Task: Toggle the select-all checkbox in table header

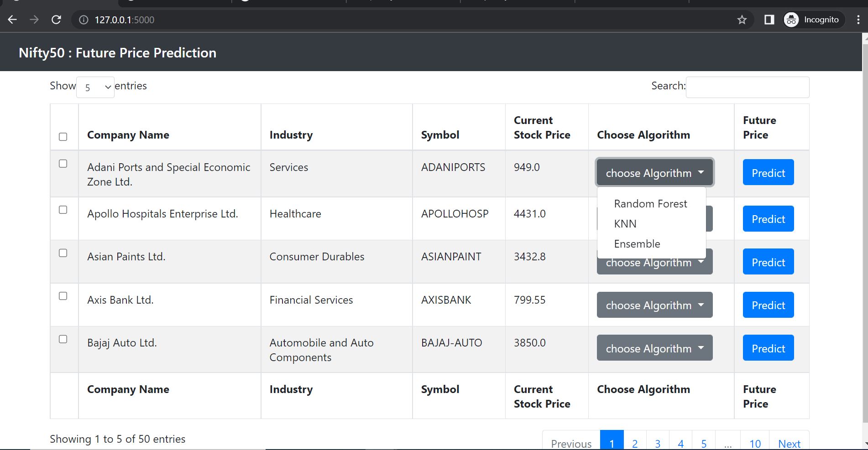Action: tap(63, 137)
